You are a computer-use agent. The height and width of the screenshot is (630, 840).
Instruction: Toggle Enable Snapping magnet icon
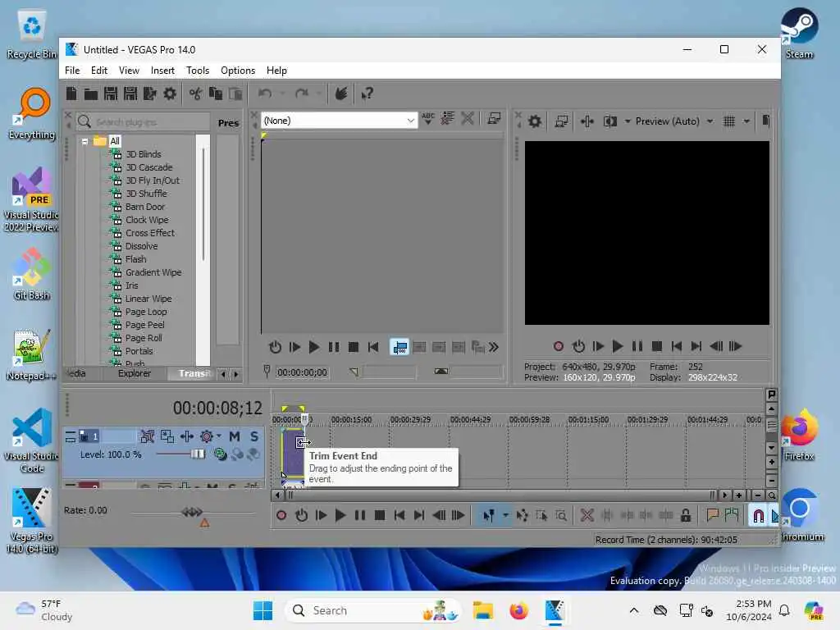pos(759,515)
